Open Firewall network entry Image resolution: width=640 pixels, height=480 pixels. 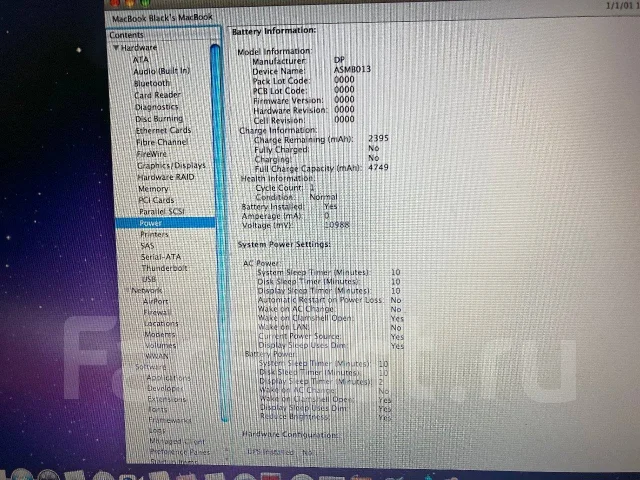click(x=158, y=313)
